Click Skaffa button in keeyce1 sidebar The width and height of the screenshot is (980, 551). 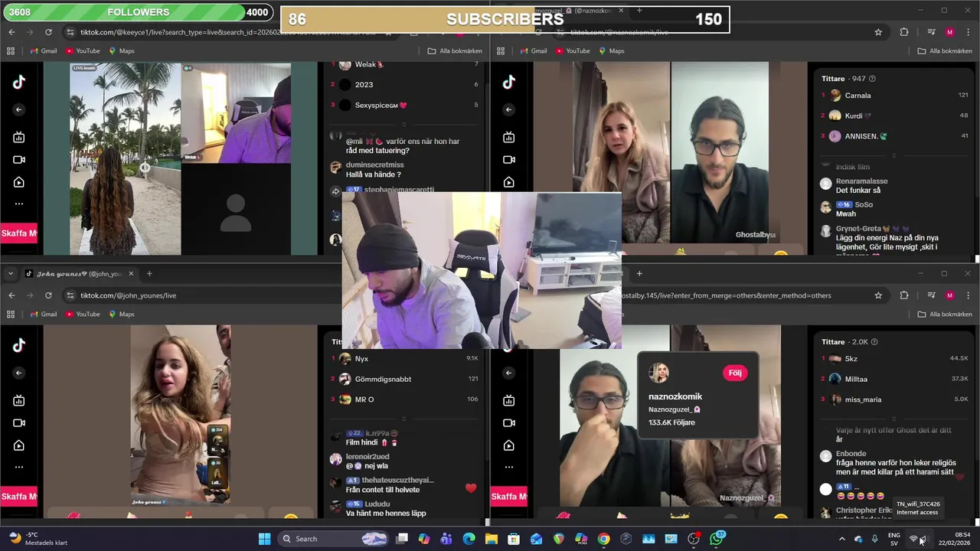[18, 233]
